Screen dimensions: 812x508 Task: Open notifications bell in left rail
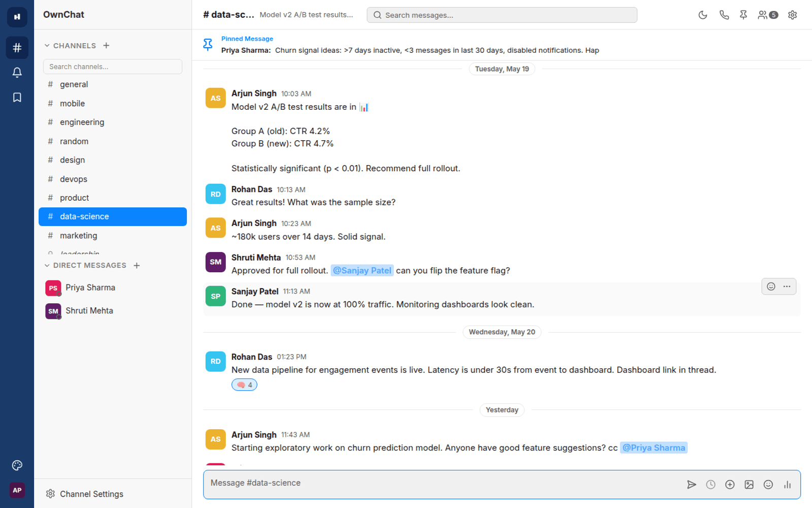(17, 73)
